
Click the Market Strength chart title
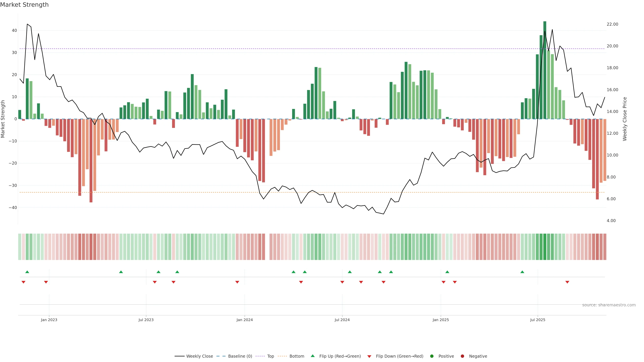[24, 5]
